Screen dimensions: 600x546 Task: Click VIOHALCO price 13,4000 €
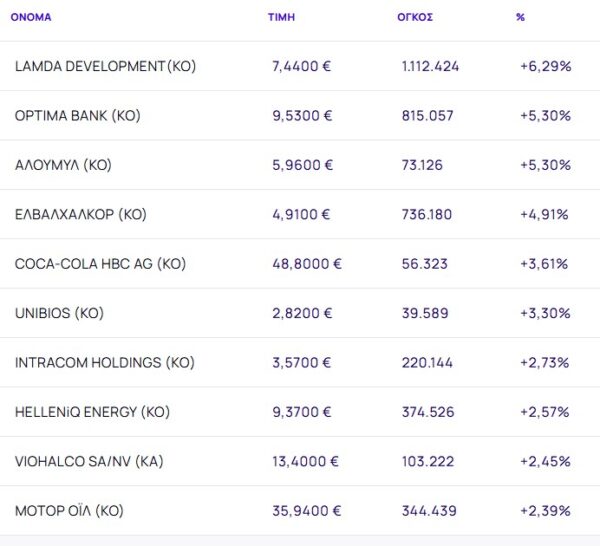click(305, 461)
